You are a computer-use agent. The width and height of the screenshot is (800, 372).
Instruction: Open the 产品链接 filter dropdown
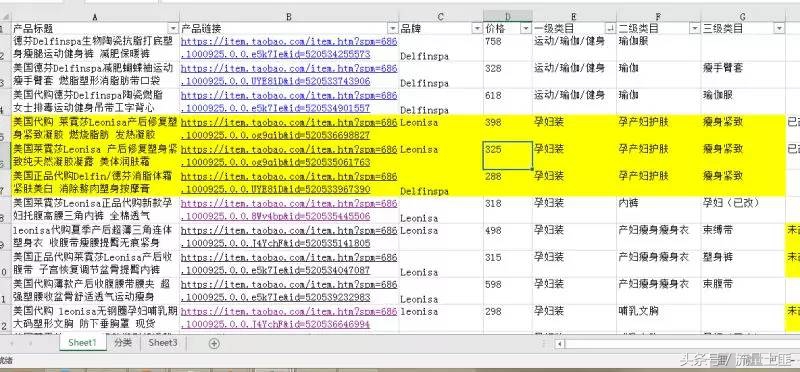[x=393, y=29]
